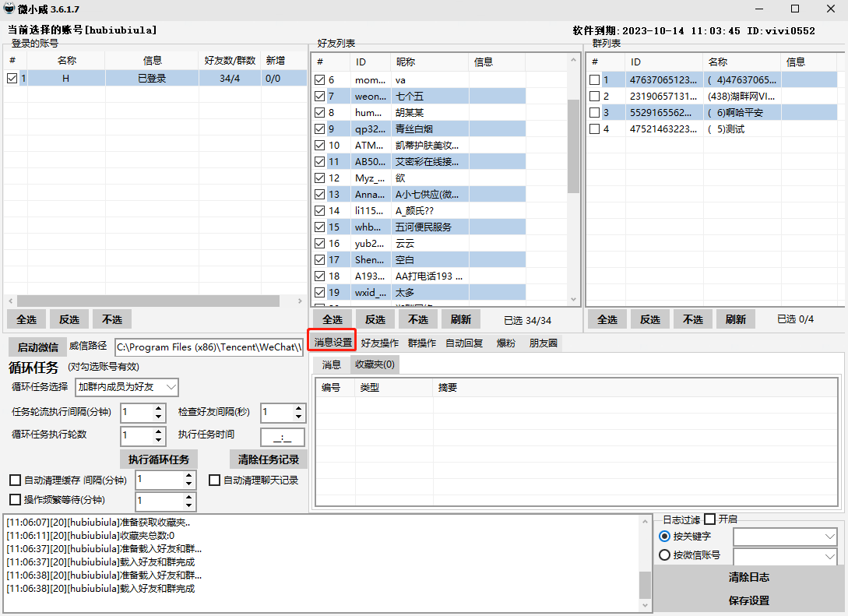Select the 按微信账号 radio button
The image size is (848, 616).
point(664,555)
